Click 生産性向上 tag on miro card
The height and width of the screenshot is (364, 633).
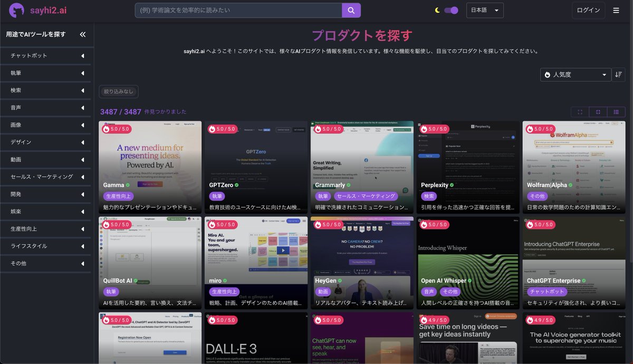(225, 292)
